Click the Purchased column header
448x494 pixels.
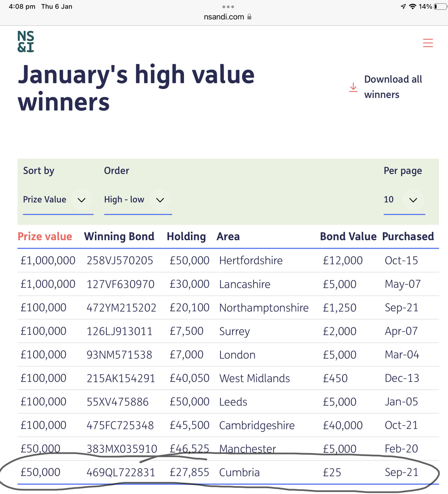click(x=408, y=237)
